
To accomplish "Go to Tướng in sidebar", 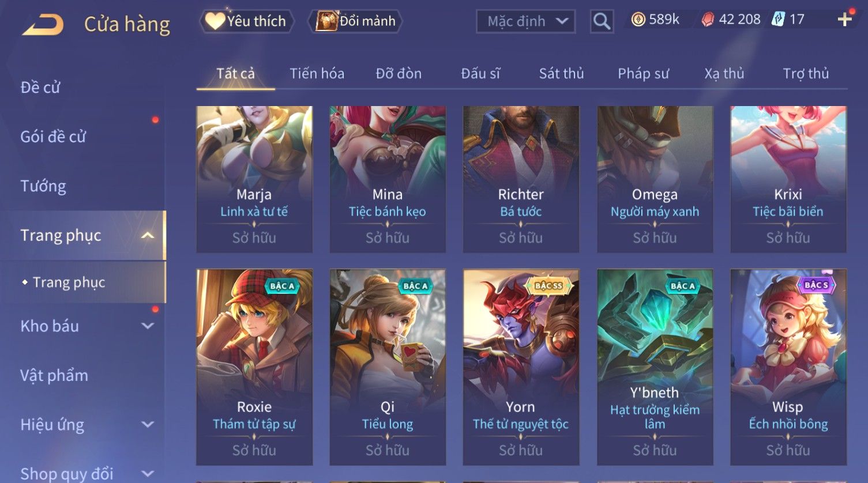I will 43,186.
